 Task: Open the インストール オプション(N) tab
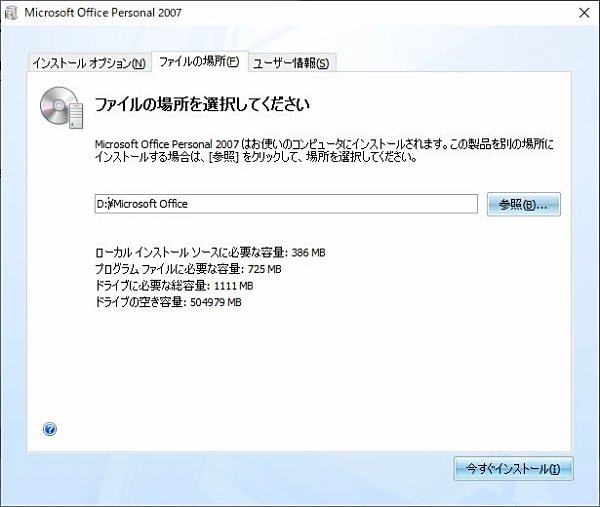(89, 62)
